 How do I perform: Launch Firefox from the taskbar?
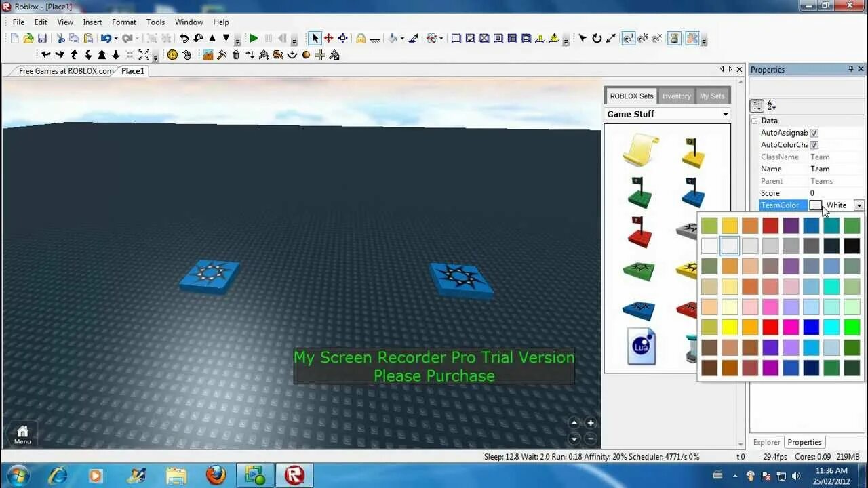216,475
